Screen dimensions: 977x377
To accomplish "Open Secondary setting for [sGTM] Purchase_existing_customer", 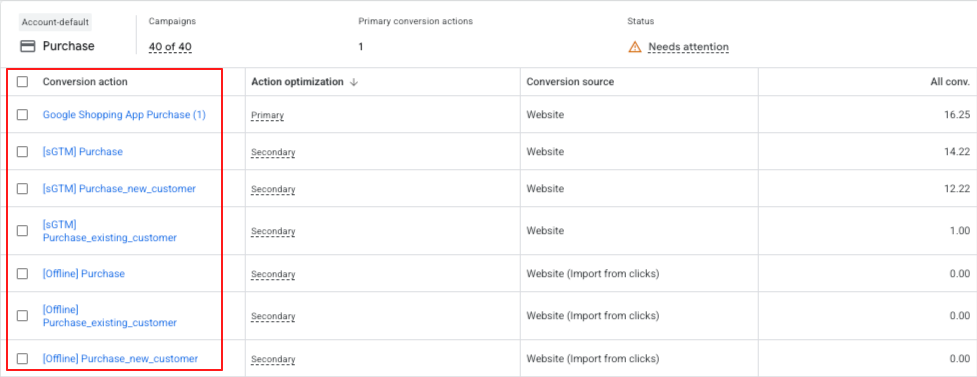I will pyautogui.click(x=273, y=231).
